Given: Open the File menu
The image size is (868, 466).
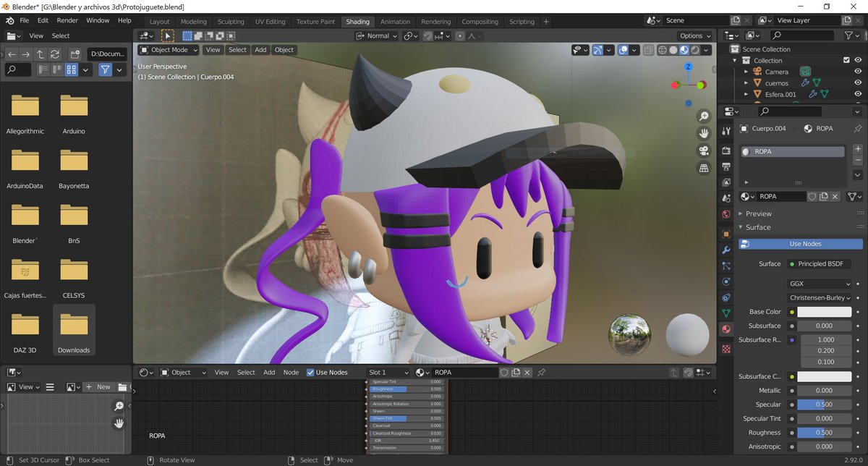Looking at the screenshot, I should tap(24, 21).
